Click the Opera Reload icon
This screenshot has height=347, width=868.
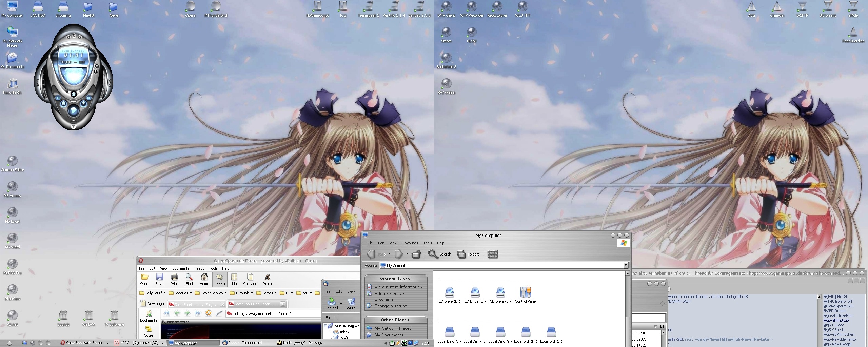click(208, 313)
